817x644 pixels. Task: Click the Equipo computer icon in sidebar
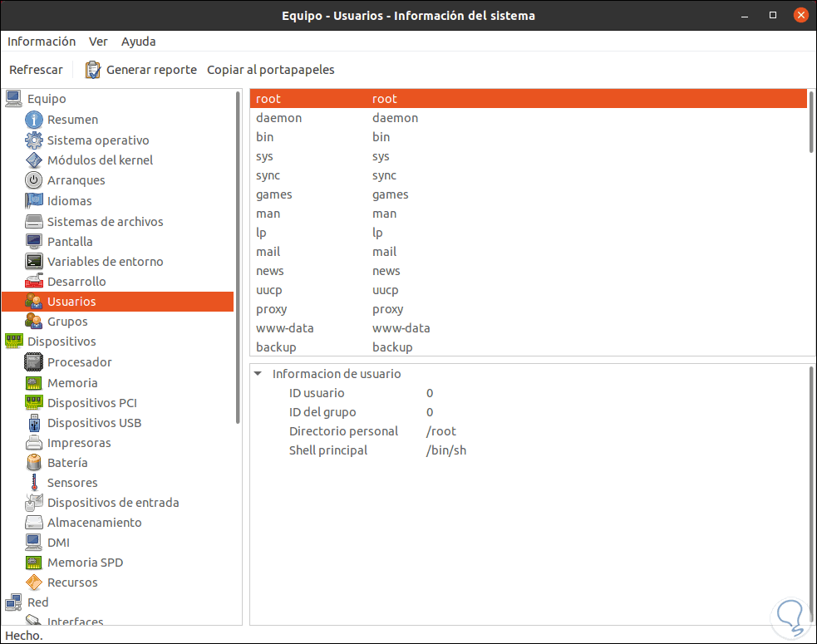click(x=13, y=99)
